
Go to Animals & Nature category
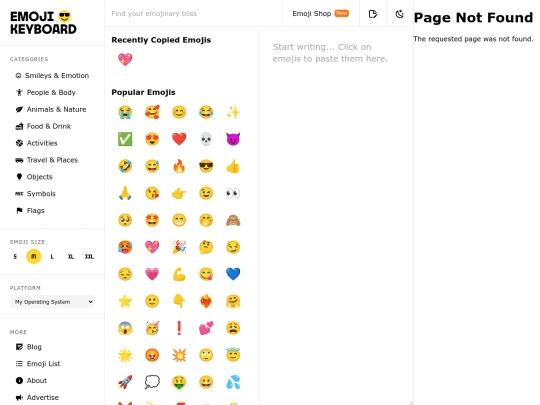coord(52,109)
